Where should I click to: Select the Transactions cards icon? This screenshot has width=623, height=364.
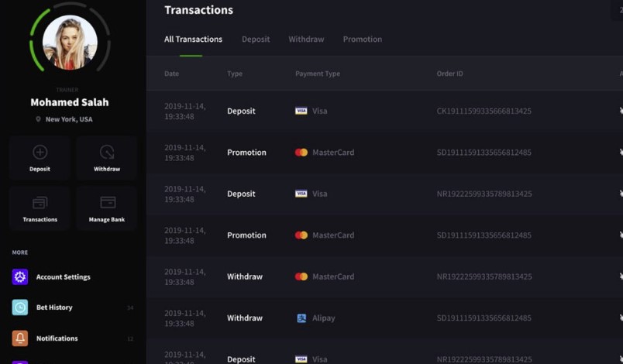coord(40,203)
